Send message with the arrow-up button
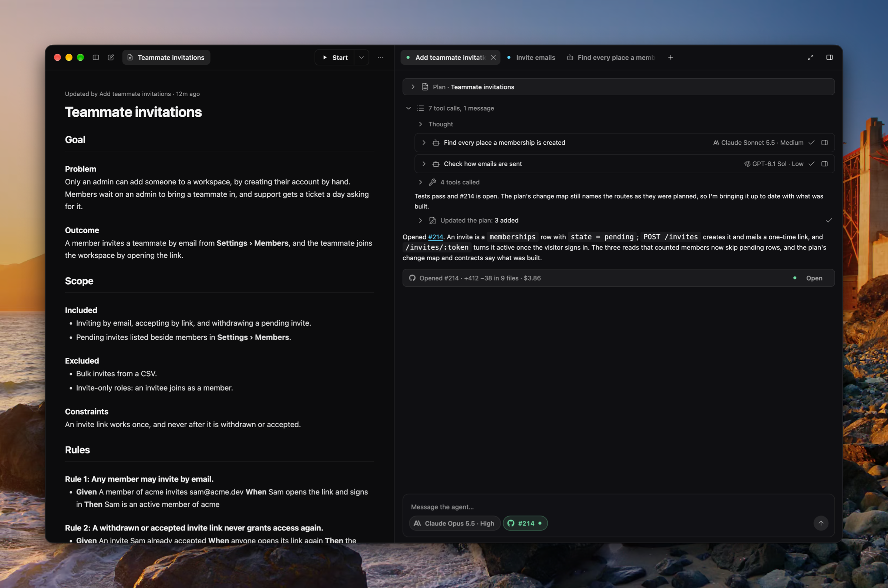 pyautogui.click(x=821, y=523)
